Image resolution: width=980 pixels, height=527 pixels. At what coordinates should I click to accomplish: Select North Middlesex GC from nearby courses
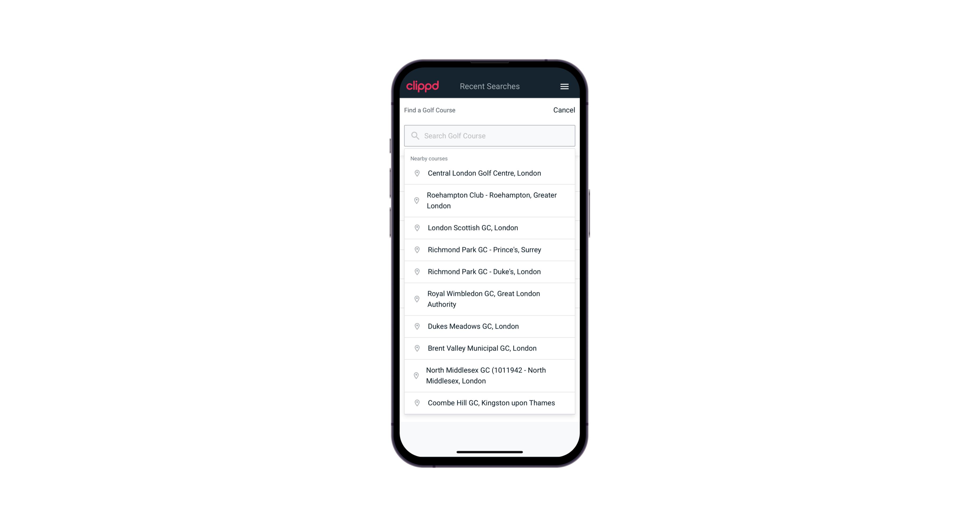pos(490,375)
